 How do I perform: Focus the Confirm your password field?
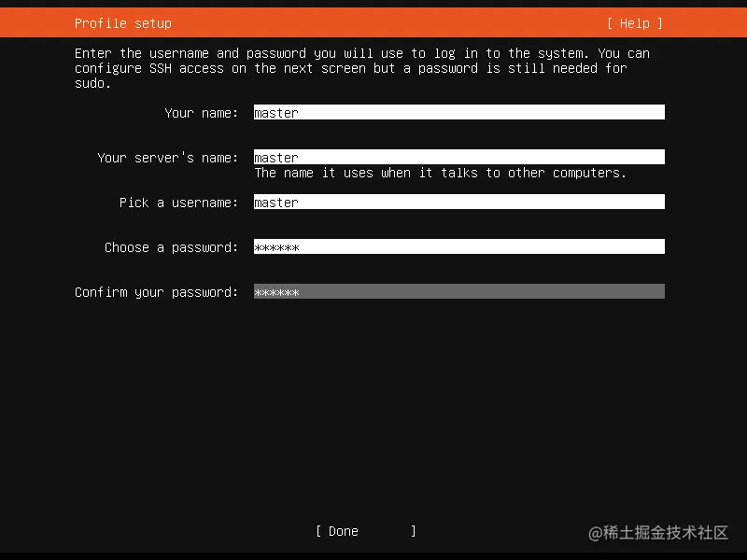click(459, 291)
